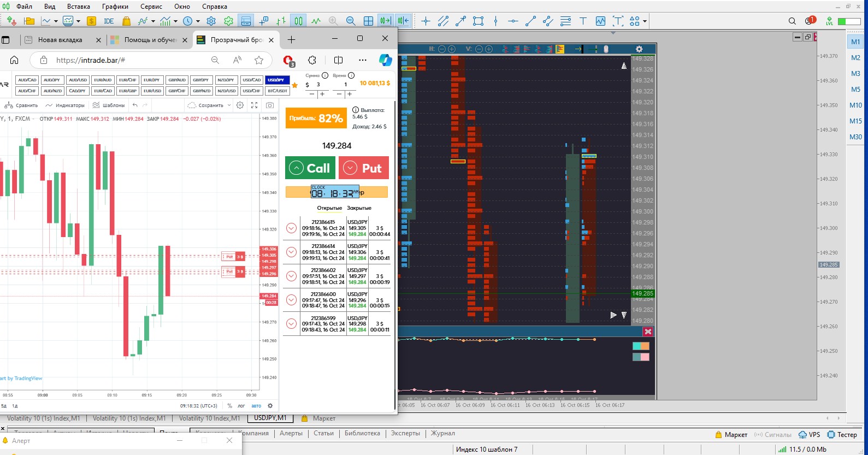Viewport: 868px width, 455px height.
Task: Click the search magnifier in MetaTrader toolbar
Action: [x=792, y=21]
